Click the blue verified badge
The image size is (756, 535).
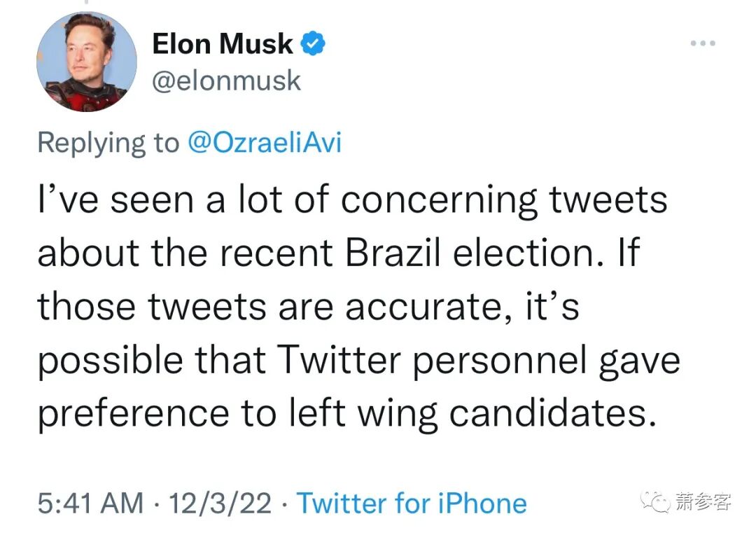click(x=312, y=45)
